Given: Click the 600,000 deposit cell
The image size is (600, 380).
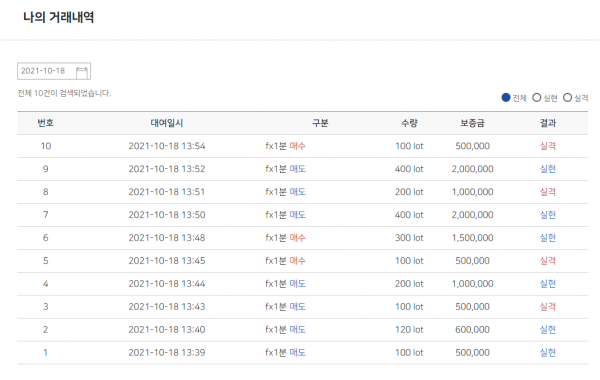Looking at the screenshot, I should point(473,329).
